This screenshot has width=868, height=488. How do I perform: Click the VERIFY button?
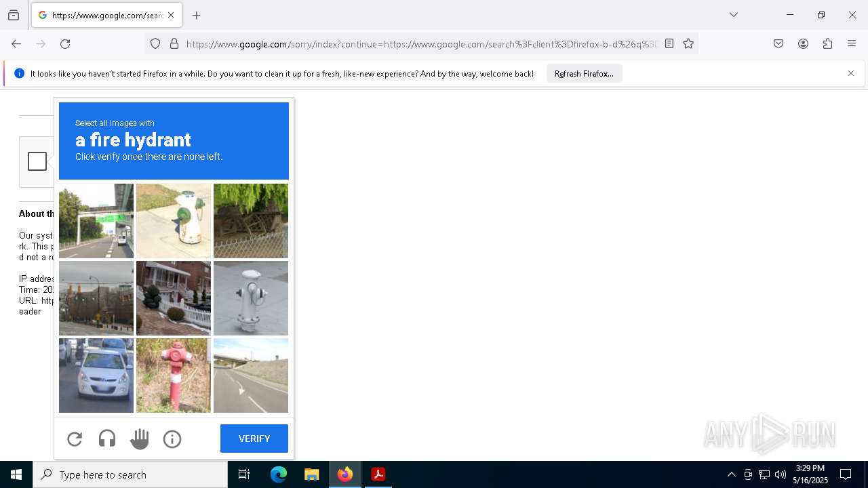click(254, 439)
